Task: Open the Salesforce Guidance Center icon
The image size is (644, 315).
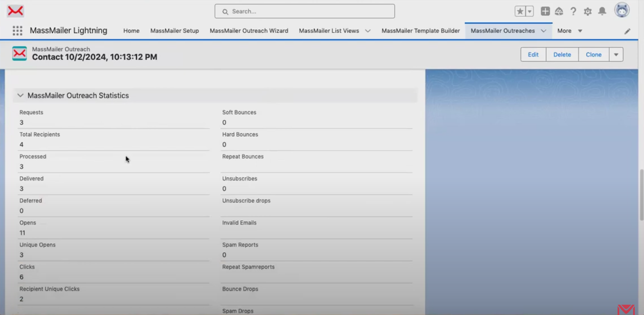Action: pyautogui.click(x=559, y=11)
